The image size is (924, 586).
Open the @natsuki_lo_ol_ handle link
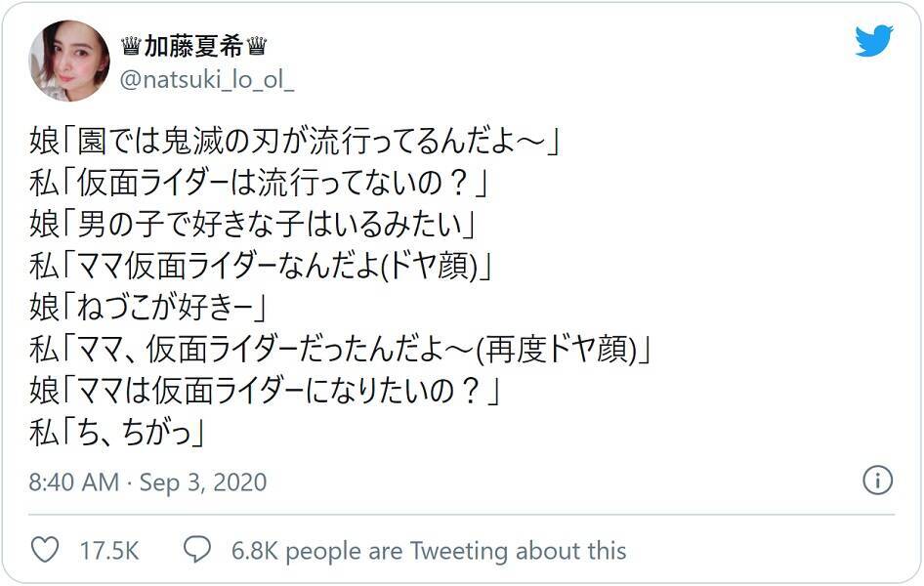coord(206,81)
